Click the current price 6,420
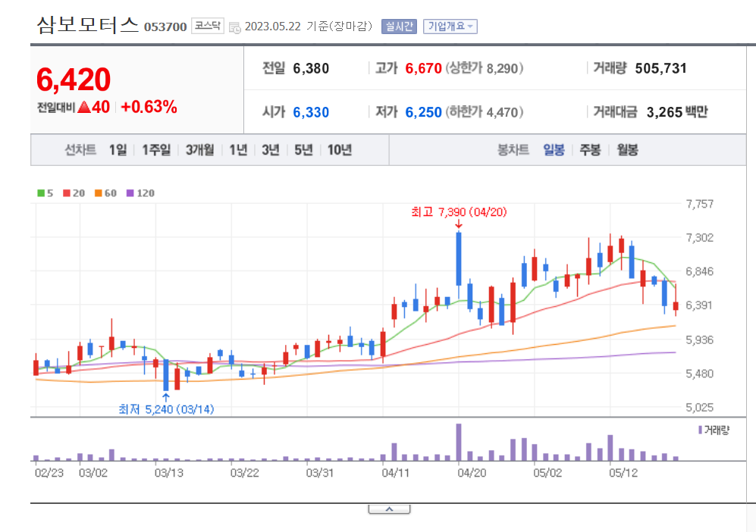Image resolution: width=756 pixels, height=532 pixels. pos(74,80)
